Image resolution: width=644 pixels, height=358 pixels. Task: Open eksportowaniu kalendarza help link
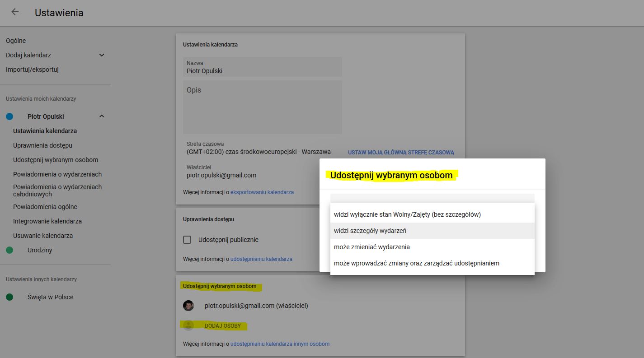coord(262,192)
